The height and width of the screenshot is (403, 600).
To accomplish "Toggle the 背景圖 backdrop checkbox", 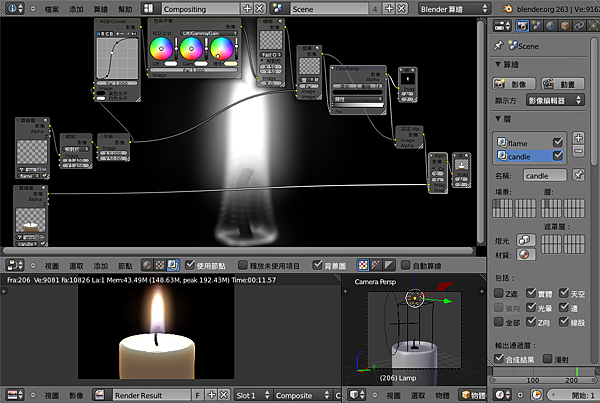I will [x=317, y=265].
